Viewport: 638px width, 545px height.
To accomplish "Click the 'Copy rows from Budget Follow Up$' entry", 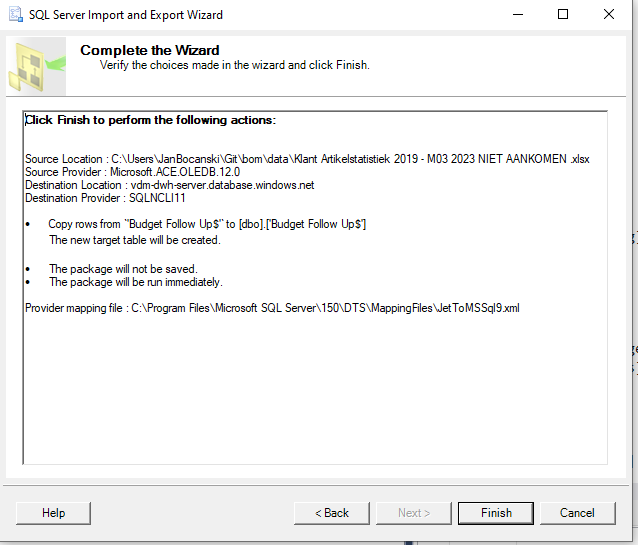I will click(x=207, y=224).
